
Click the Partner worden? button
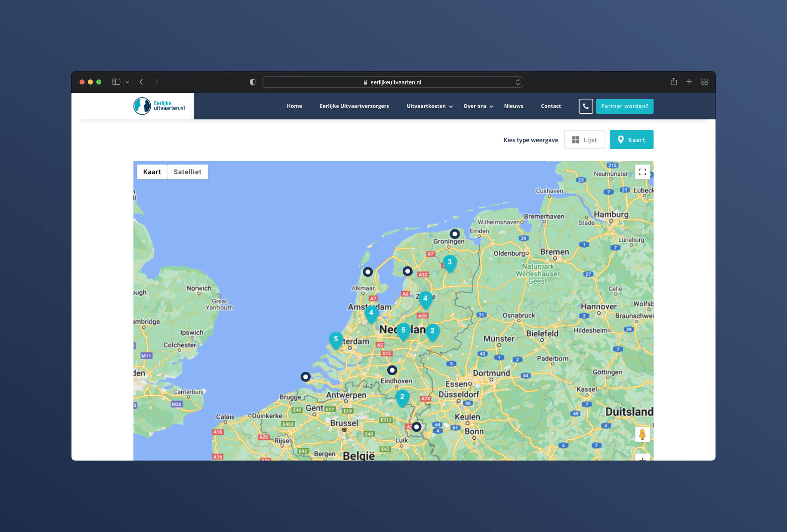(625, 106)
